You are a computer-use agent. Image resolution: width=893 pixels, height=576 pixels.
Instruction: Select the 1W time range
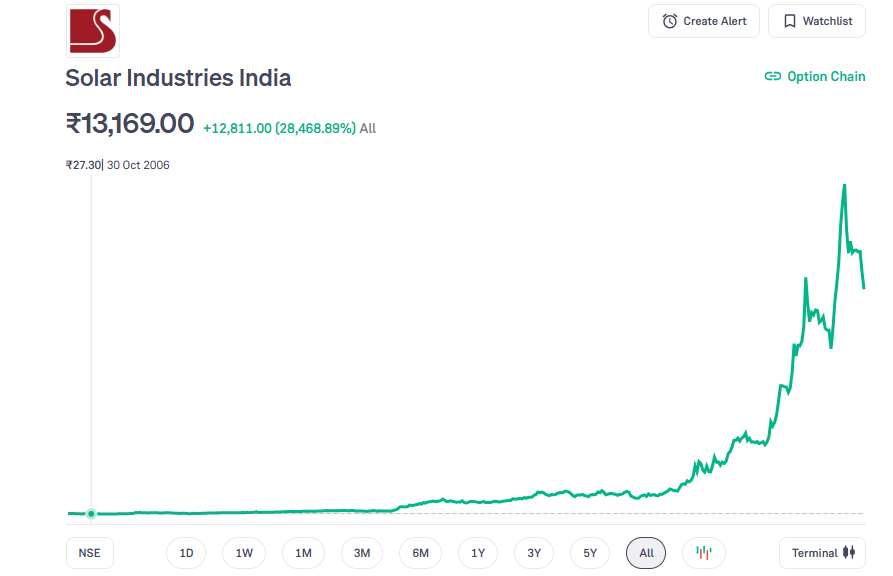tap(244, 553)
